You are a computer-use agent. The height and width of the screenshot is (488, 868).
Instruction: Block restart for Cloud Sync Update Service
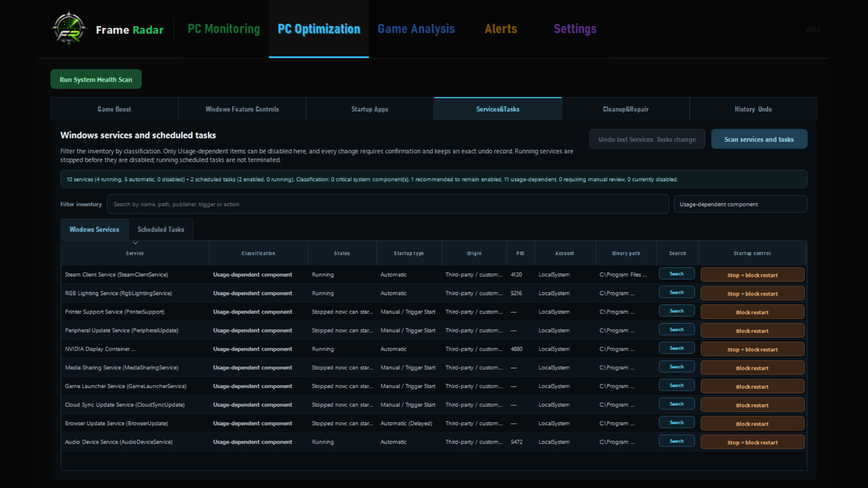click(752, 404)
